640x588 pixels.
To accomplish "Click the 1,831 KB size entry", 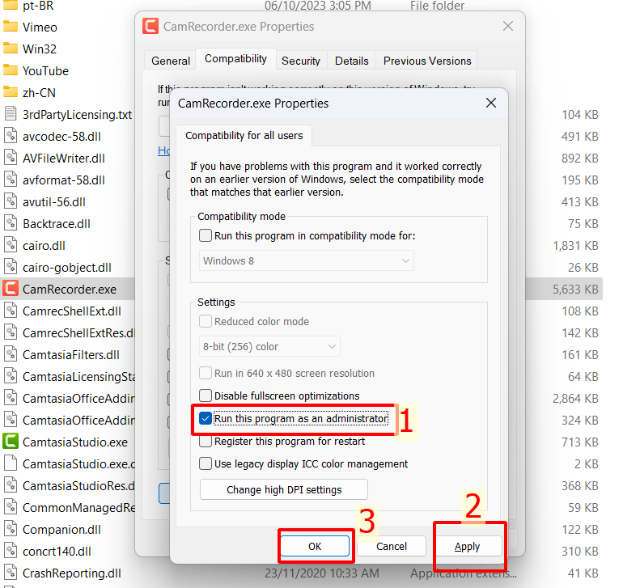I will tap(576, 246).
